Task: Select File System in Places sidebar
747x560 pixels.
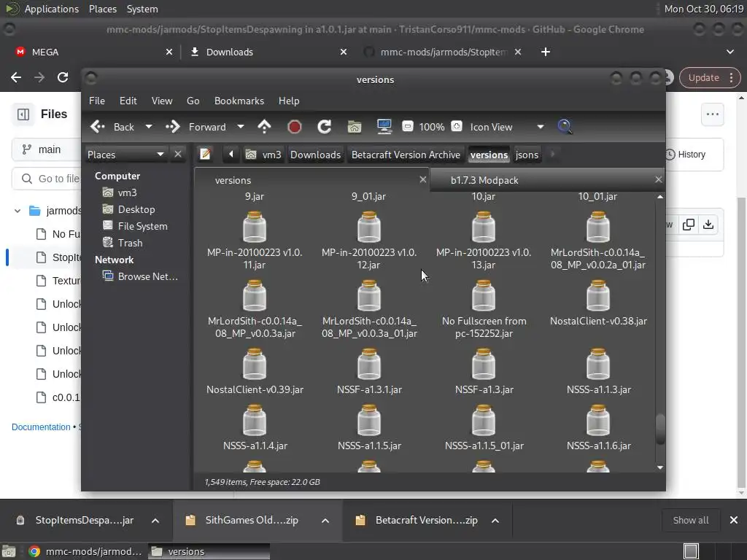Action: 142,226
